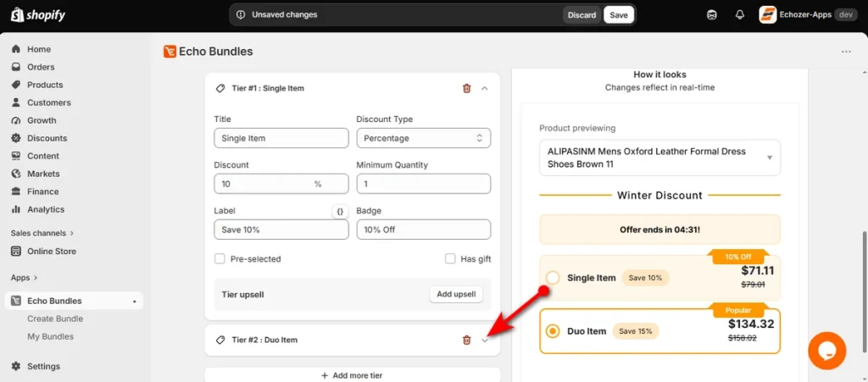Click the vertical scrollbar on the right edge of the page
The image size is (868, 382).
coord(864,291)
